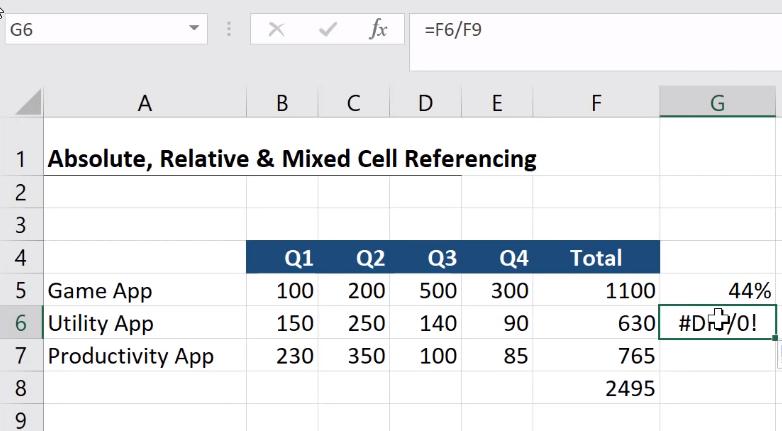782x431 pixels.
Task: Expand the Name Box dropdown arrow
Action: [x=194, y=29]
